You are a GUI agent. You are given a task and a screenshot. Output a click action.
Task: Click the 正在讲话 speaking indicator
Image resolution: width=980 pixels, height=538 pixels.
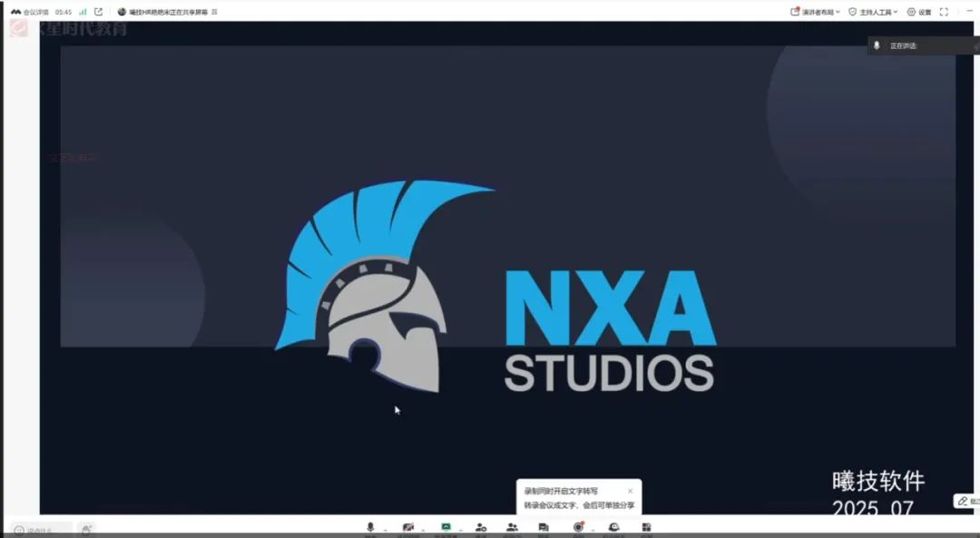pos(923,45)
